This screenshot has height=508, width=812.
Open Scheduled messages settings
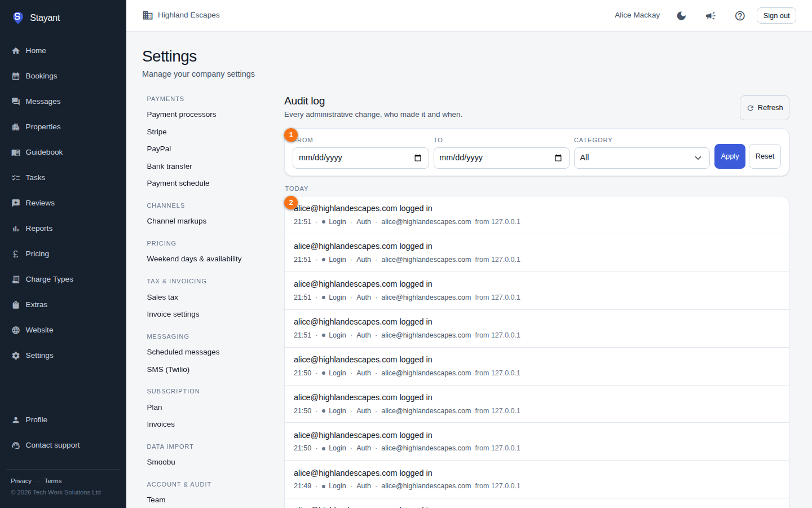[x=183, y=352]
